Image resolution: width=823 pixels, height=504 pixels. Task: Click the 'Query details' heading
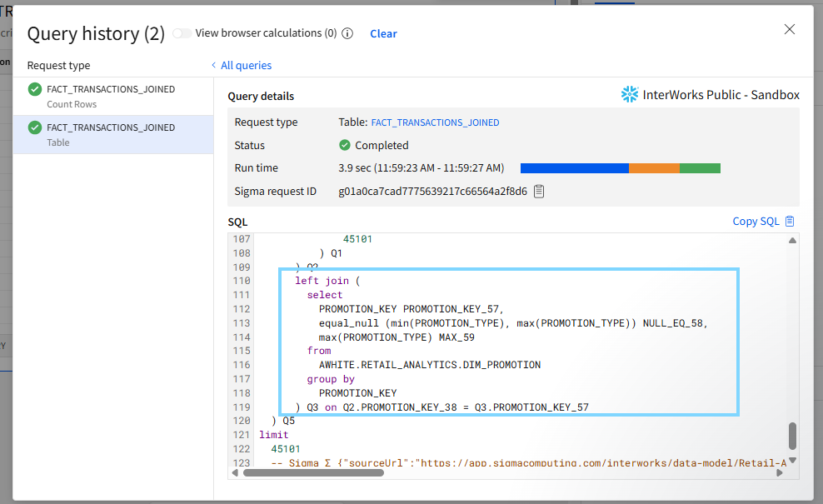coord(261,96)
